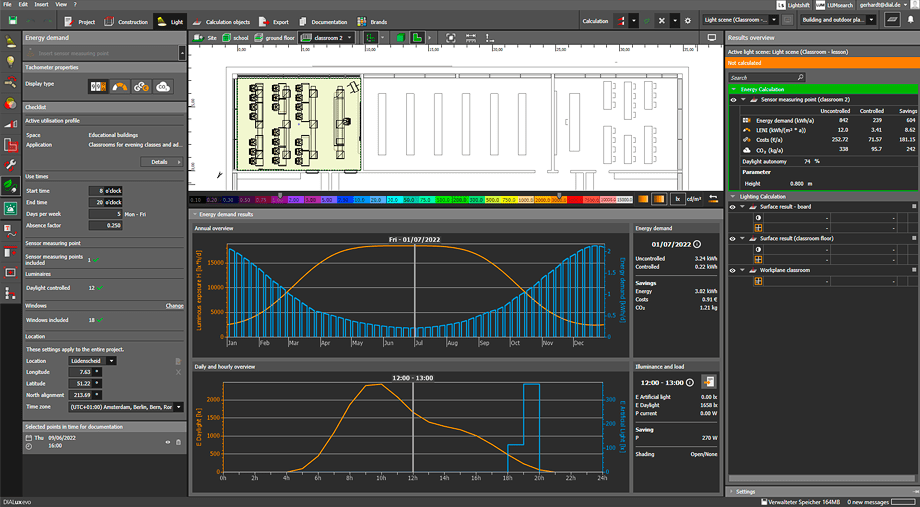Screen dimensions: 920x507
Task: Toggle visibility of selected documentation time point
Action: (x=168, y=442)
